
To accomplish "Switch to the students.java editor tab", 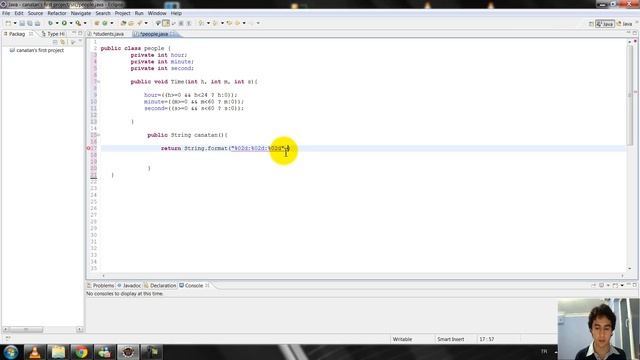I will coord(108,34).
